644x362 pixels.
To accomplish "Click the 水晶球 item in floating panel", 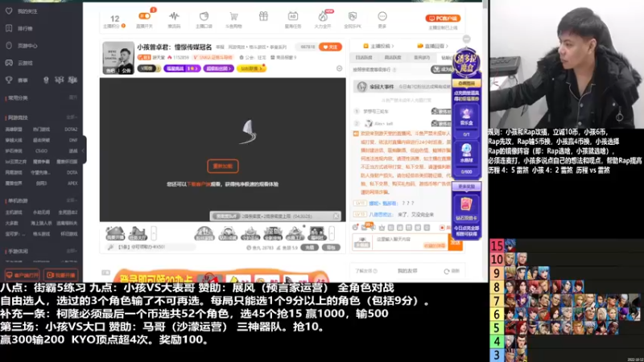I will coord(466,153).
